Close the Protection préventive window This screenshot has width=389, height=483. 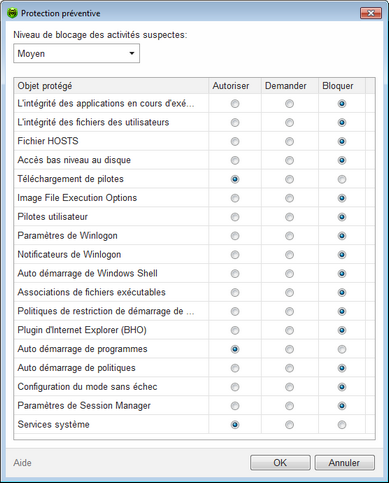(x=371, y=13)
